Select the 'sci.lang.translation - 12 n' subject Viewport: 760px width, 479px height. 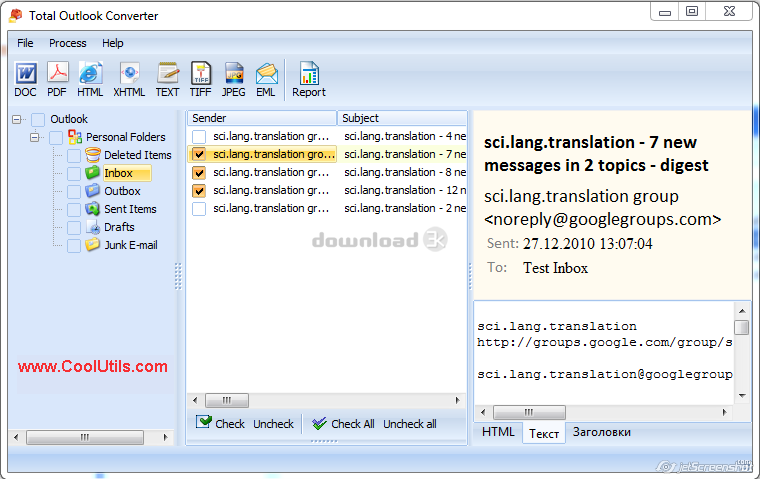coord(405,191)
